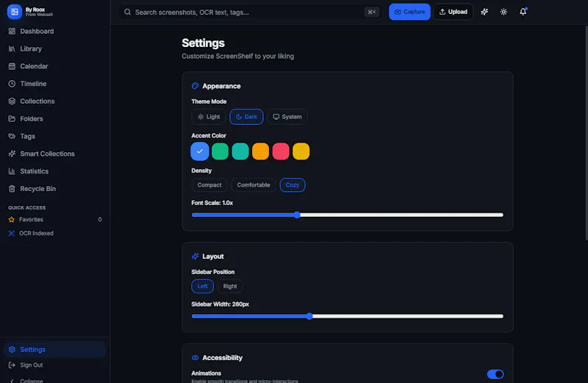Open the Dashboard page
The width and height of the screenshot is (588, 383).
click(54, 31)
